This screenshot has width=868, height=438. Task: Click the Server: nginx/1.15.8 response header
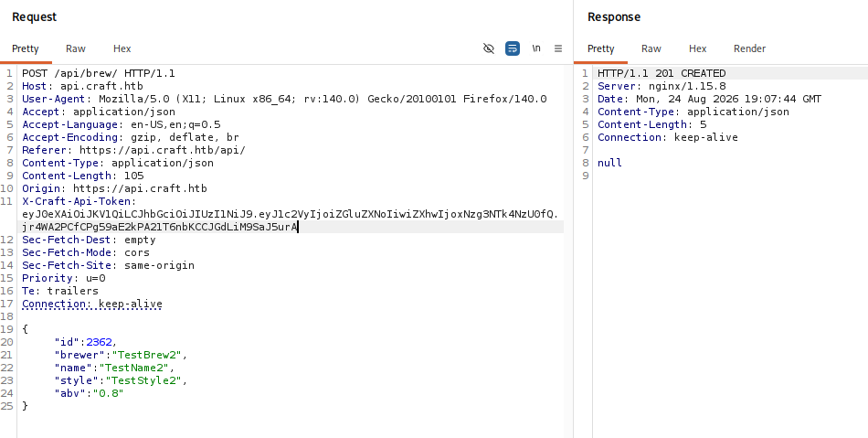pos(662,86)
